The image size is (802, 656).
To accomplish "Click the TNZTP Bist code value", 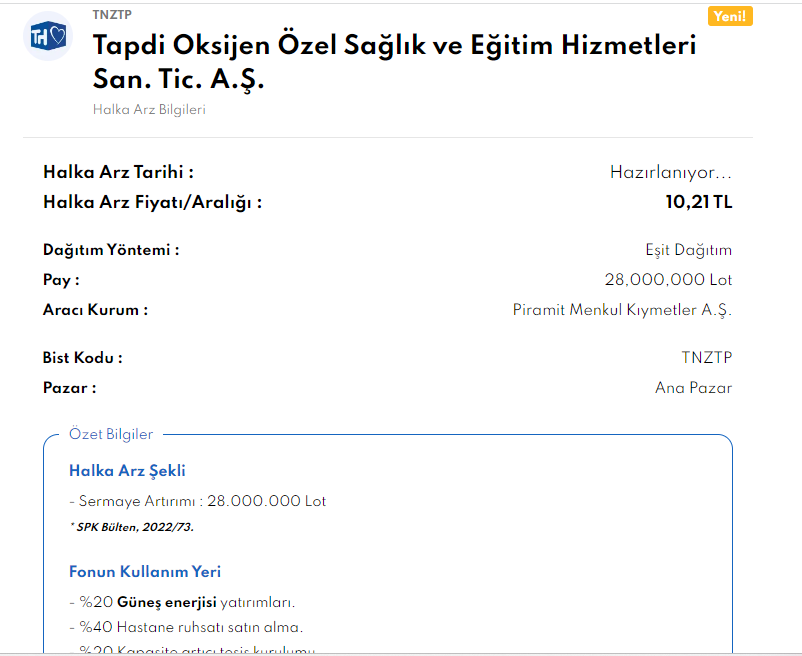I will click(706, 357).
